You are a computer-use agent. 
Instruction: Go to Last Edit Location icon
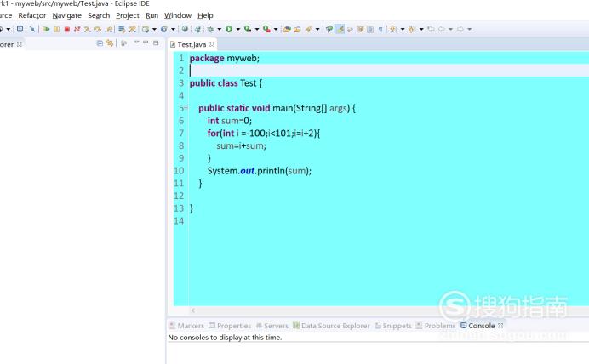431,29
